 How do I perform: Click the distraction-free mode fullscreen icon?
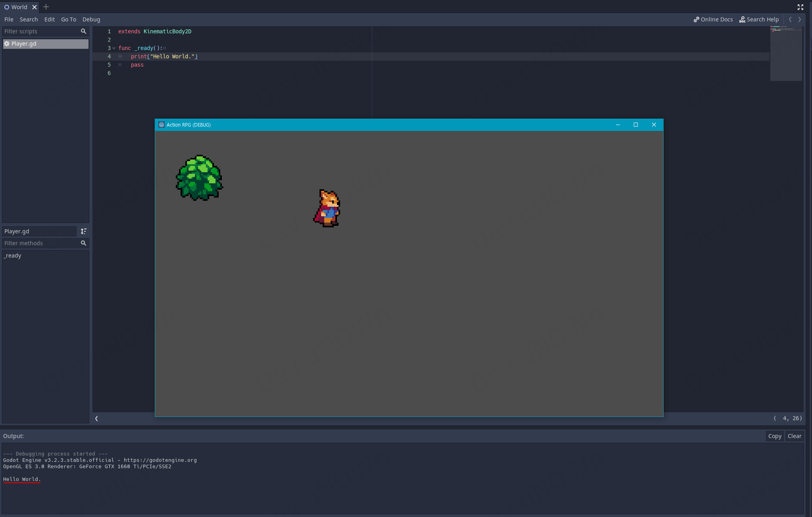[x=800, y=7]
